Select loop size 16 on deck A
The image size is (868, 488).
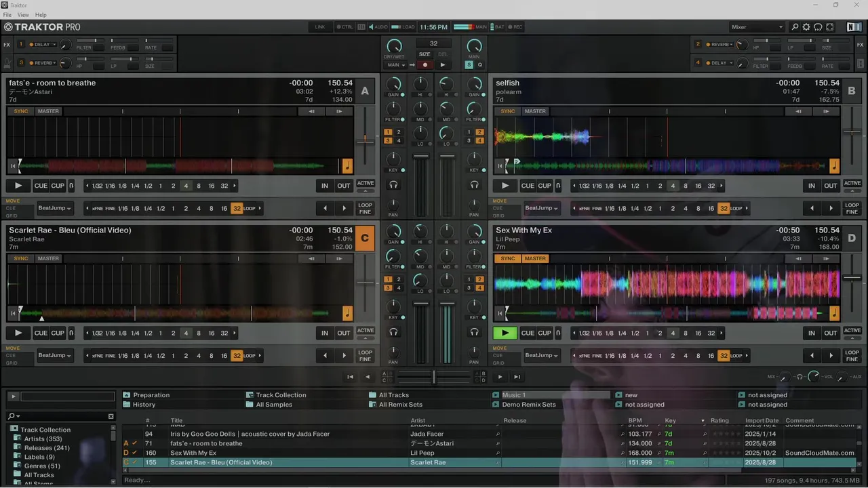pos(212,186)
